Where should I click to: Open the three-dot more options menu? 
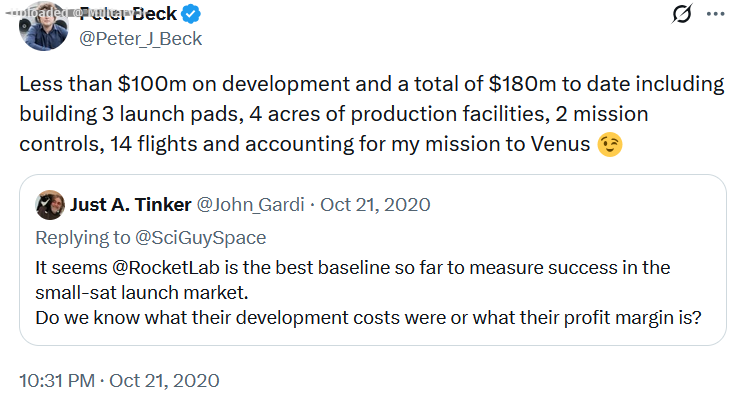tap(716, 14)
